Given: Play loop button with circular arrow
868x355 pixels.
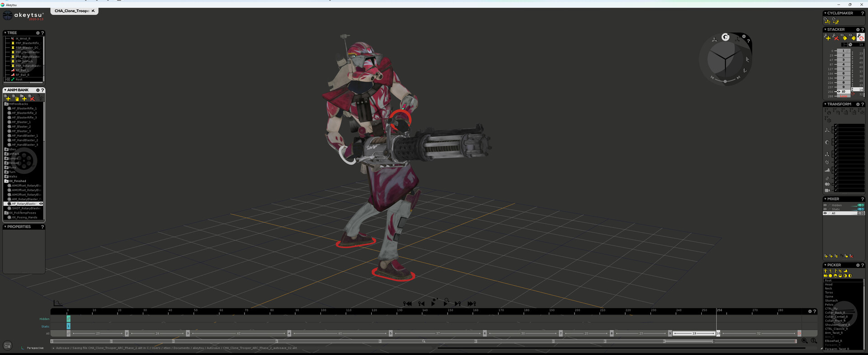Looking at the screenshot, I should 446,302.
